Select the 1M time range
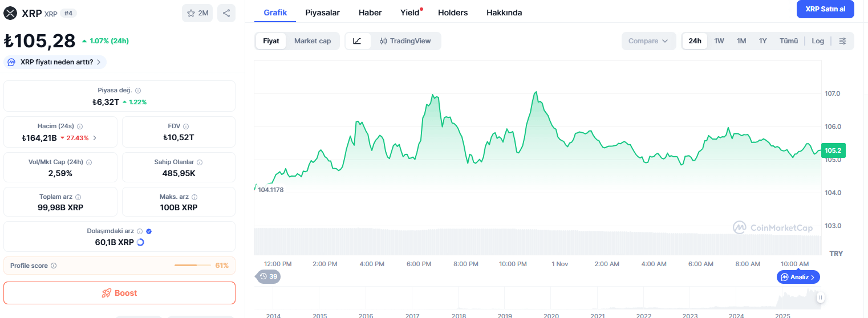 point(741,41)
